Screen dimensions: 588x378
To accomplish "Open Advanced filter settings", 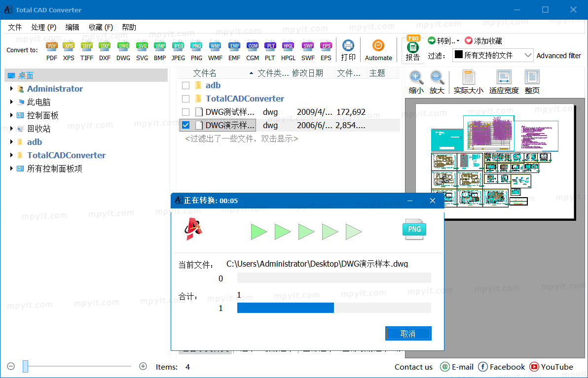I will coord(559,56).
